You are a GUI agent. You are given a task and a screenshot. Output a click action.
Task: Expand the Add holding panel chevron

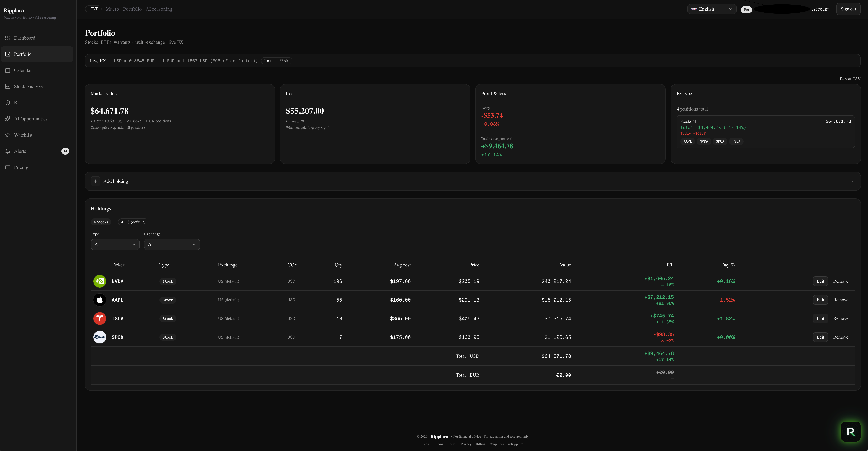[853, 181]
